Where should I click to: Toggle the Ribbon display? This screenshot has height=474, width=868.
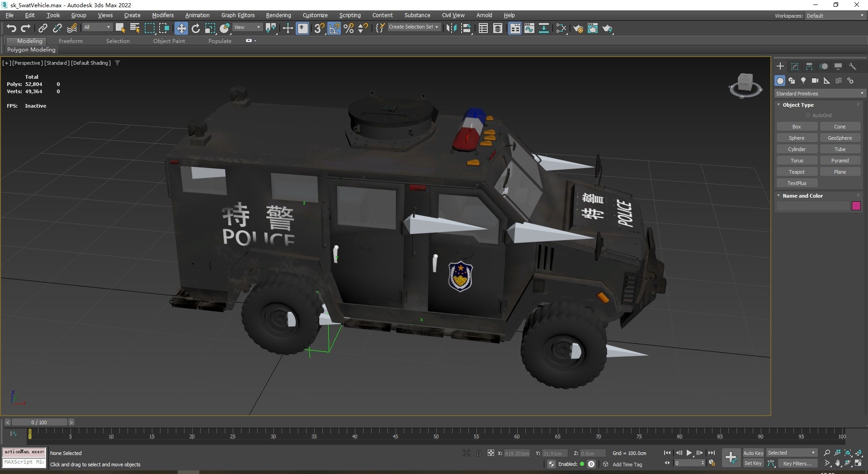point(515,28)
